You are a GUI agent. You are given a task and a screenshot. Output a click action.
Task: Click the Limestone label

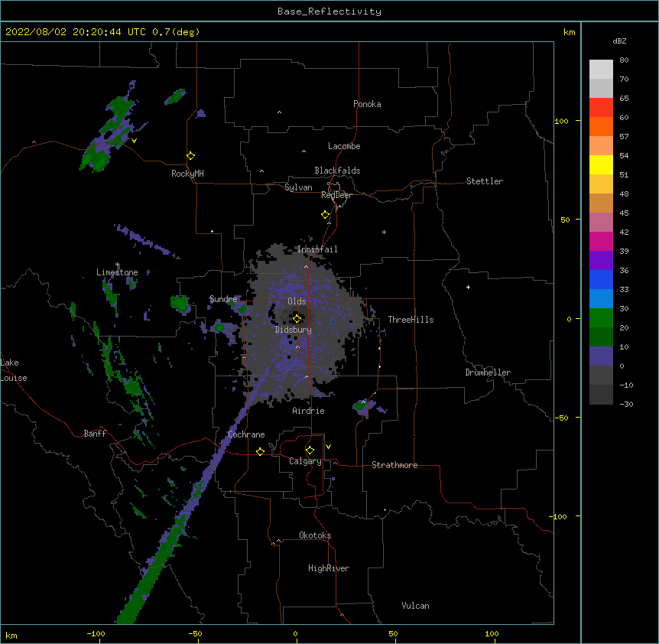pyautogui.click(x=117, y=272)
